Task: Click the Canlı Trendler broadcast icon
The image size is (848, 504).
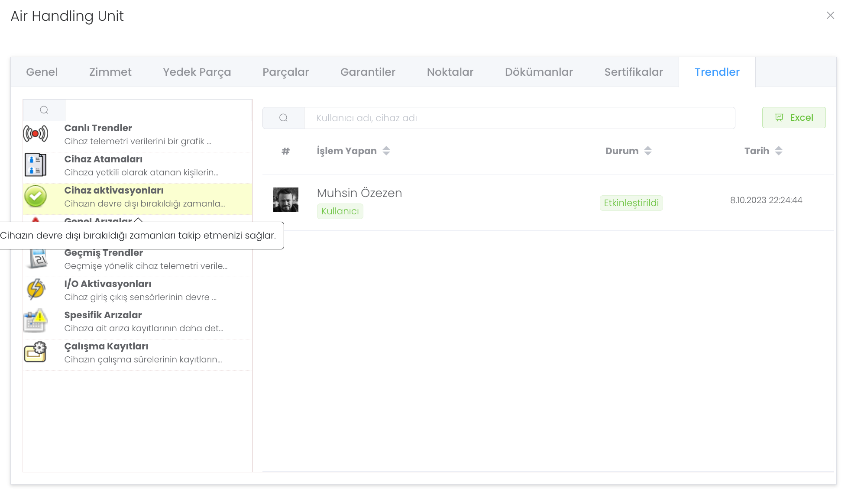Action: [36, 134]
